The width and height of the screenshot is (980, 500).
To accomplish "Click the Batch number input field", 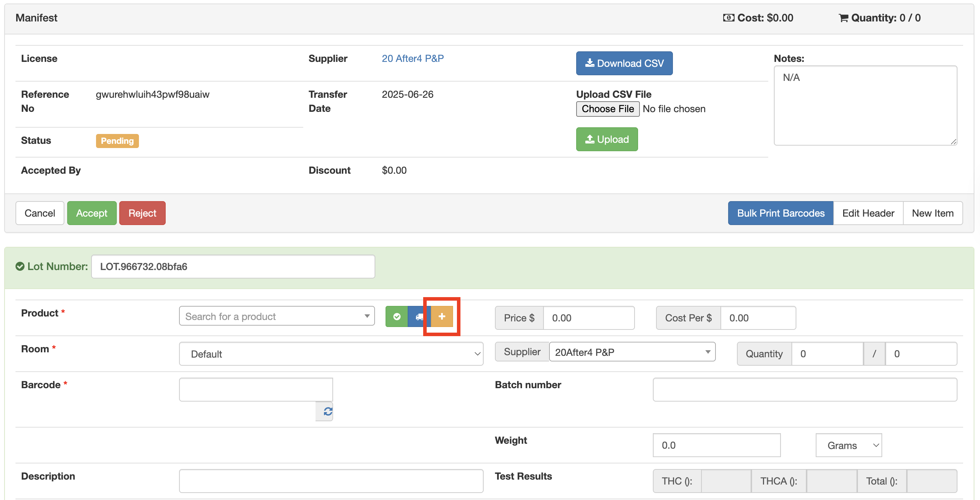I will click(x=804, y=389).
